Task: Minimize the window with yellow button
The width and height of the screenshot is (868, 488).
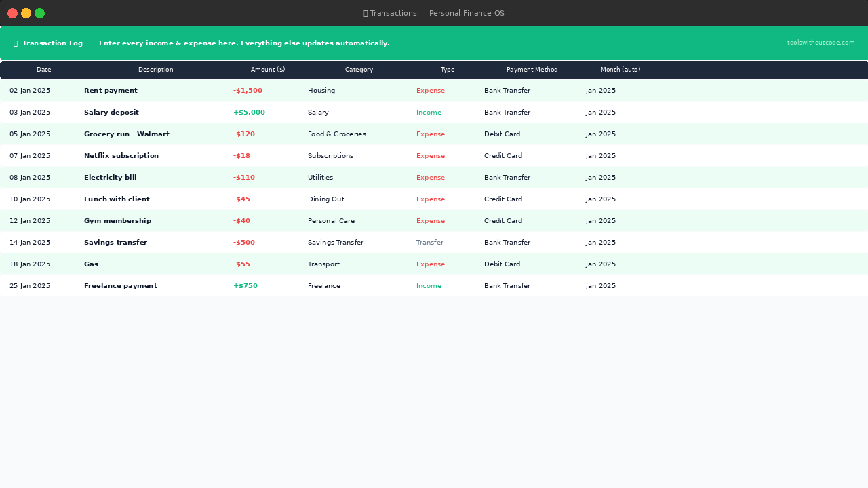Action: pos(26,13)
